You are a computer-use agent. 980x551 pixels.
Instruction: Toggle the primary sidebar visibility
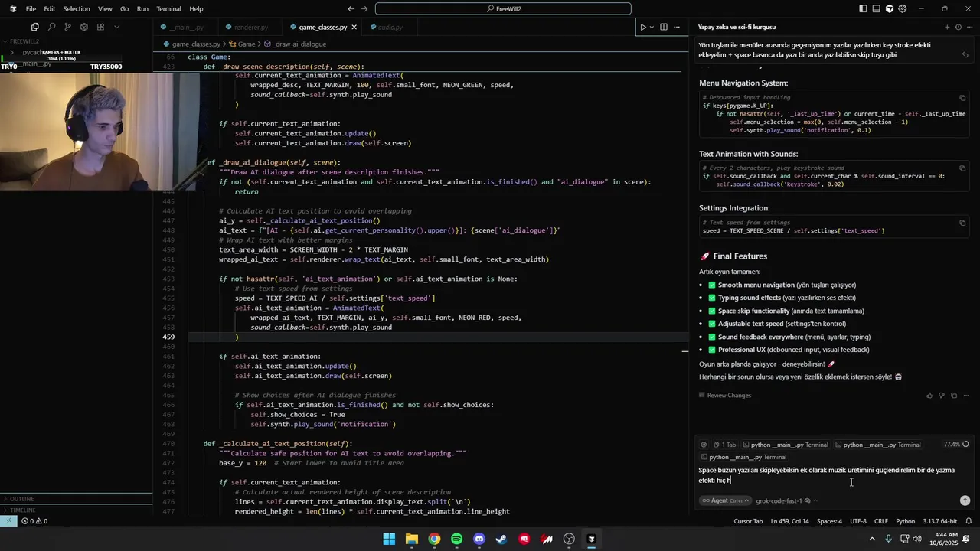tap(863, 9)
